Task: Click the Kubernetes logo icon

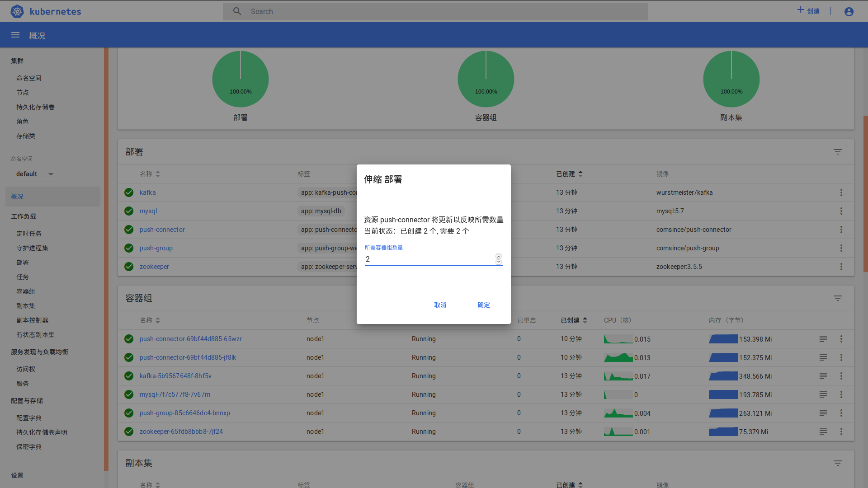Action: click(x=17, y=11)
